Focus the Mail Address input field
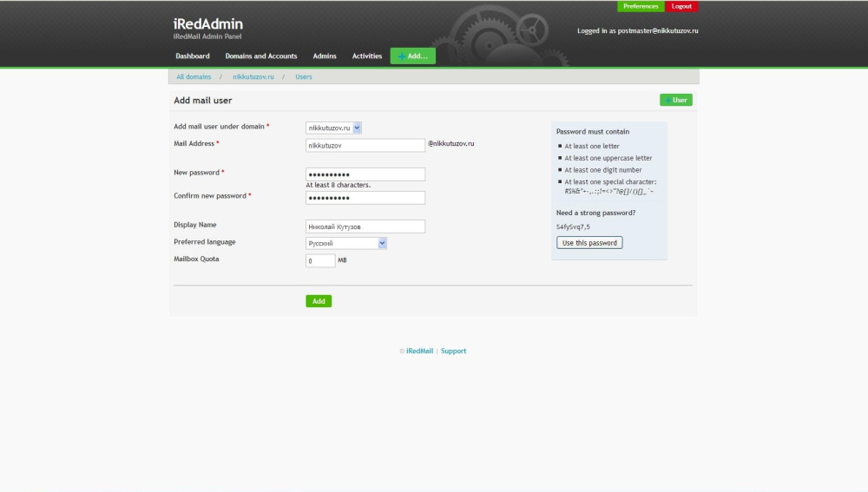 (x=365, y=145)
